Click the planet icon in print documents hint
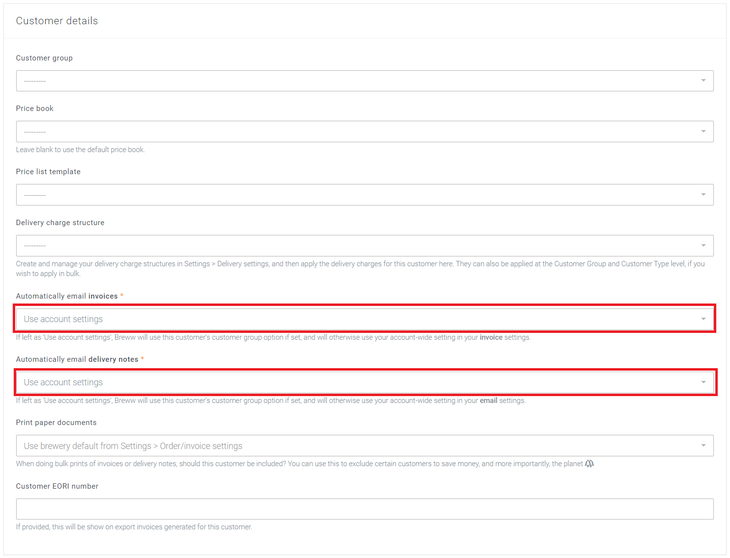 589,464
